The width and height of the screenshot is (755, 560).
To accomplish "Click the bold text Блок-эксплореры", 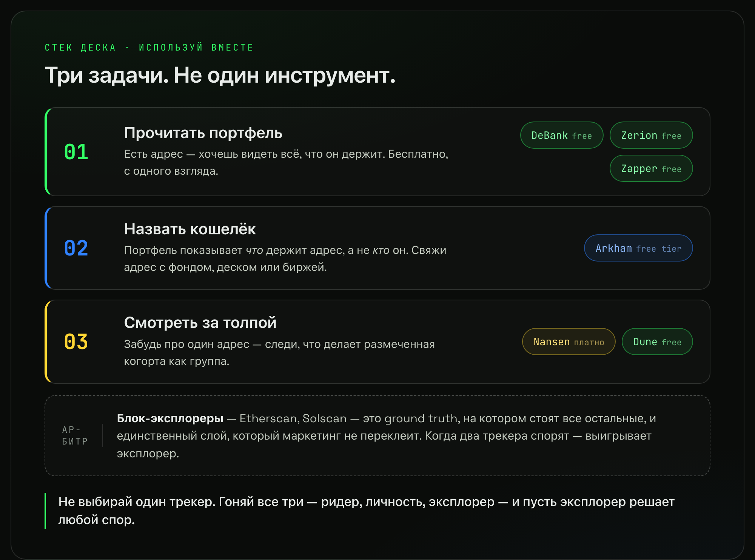I will click(x=170, y=418).
